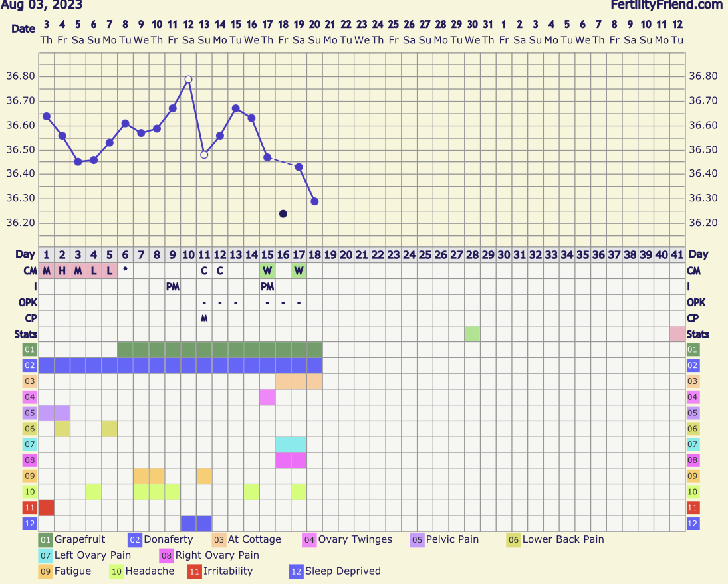This screenshot has height=584, width=728.
Task: Click the Sleep Deprived 12 legend icon
Action: [297, 571]
